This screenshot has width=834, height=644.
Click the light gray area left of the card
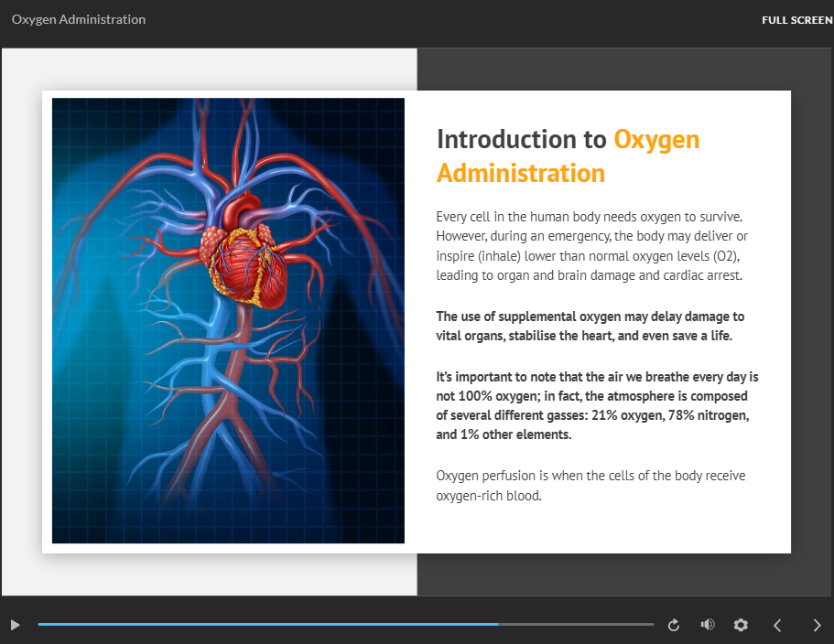tap(21, 320)
